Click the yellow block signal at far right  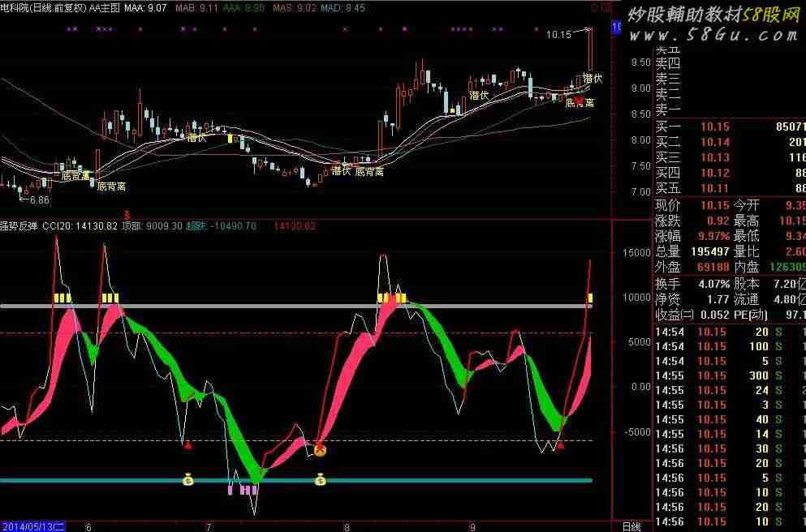(x=590, y=298)
